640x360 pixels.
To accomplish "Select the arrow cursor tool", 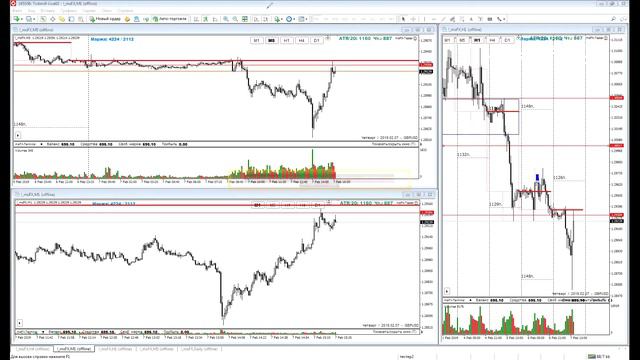I will click(403, 19).
